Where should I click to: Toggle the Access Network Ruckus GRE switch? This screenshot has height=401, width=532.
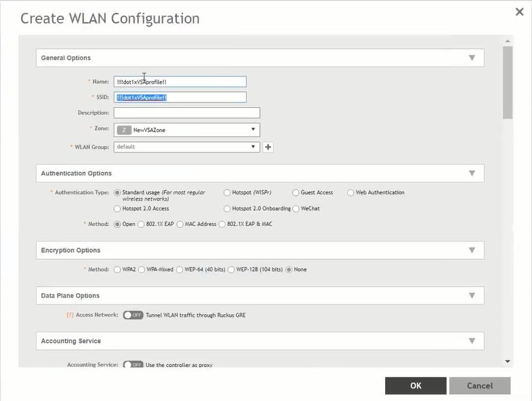[133, 315]
